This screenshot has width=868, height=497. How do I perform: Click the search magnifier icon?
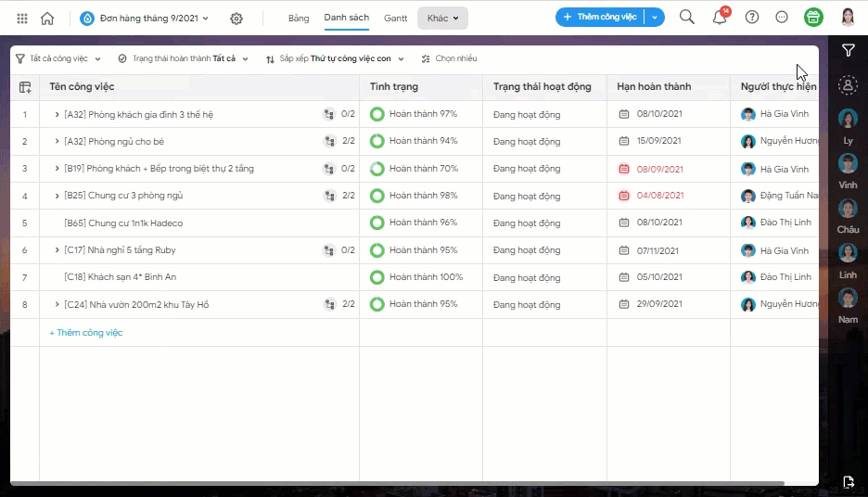click(x=687, y=18)
